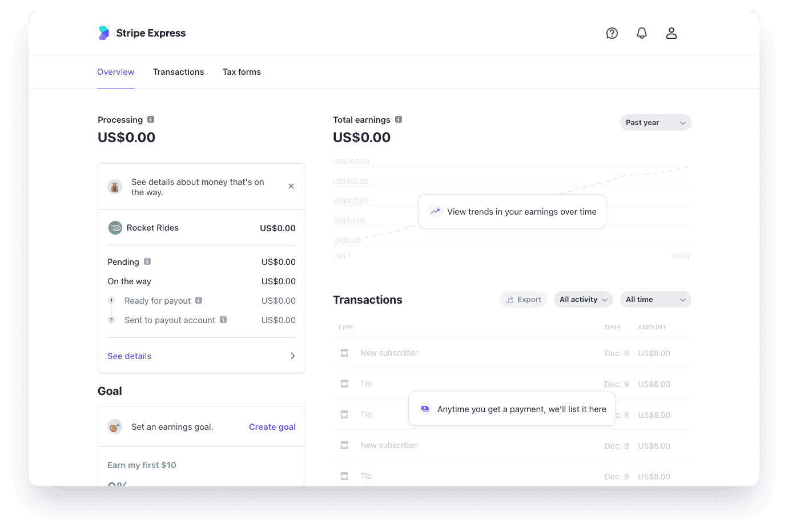Open the Tax forms tab
The image size is (788, 532).
[242, 72]
